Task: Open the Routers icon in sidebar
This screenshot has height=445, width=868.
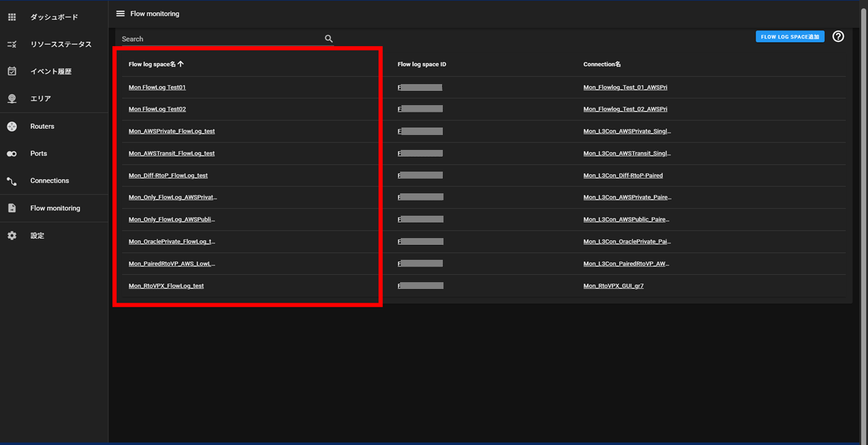Action: point(12,126)
